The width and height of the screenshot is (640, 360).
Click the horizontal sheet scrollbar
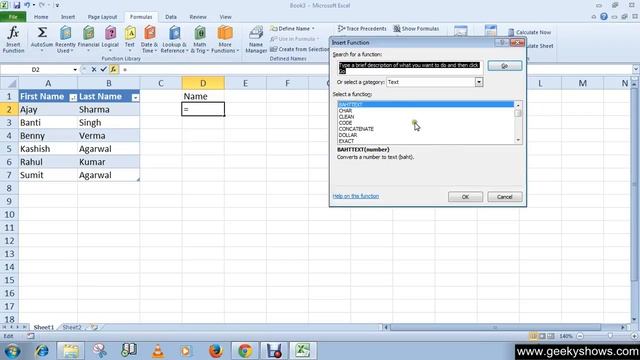tap(496, 327)
